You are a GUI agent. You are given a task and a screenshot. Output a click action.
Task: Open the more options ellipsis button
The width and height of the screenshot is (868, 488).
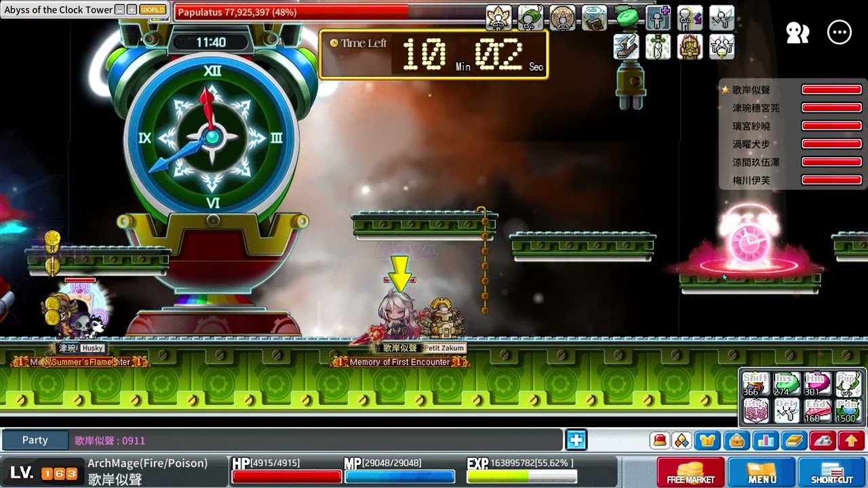click(x=840, y=32)
